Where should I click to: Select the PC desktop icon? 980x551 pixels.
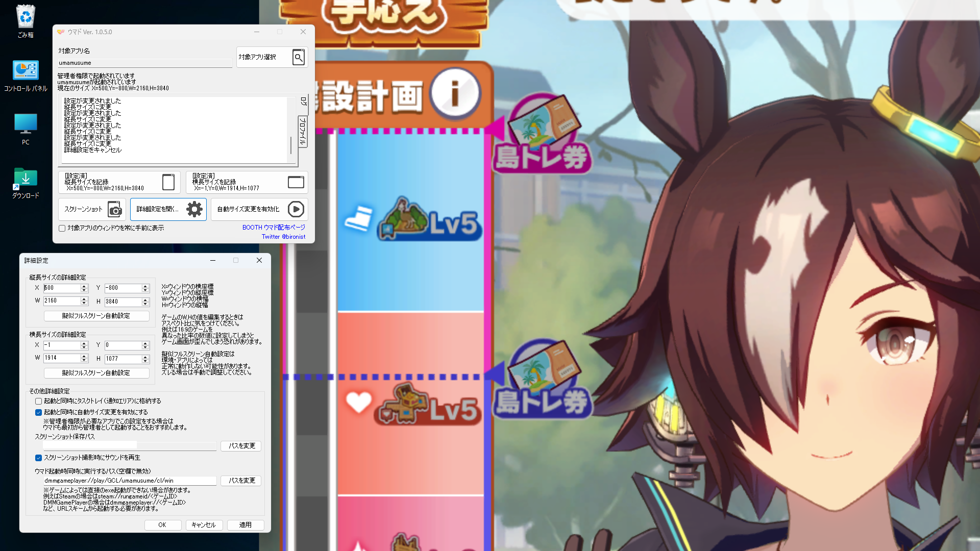(x=26, y=130)
